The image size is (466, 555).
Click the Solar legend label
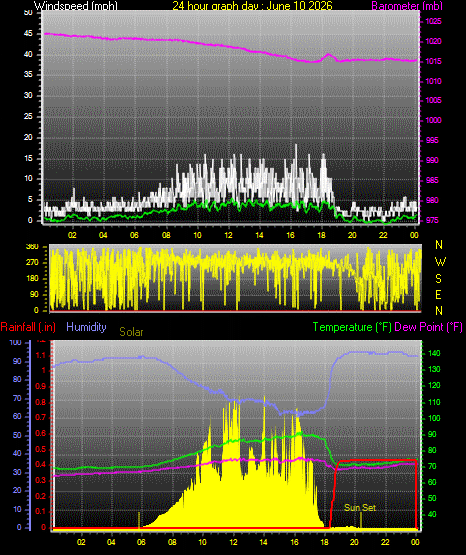click(x=131, y=332)
